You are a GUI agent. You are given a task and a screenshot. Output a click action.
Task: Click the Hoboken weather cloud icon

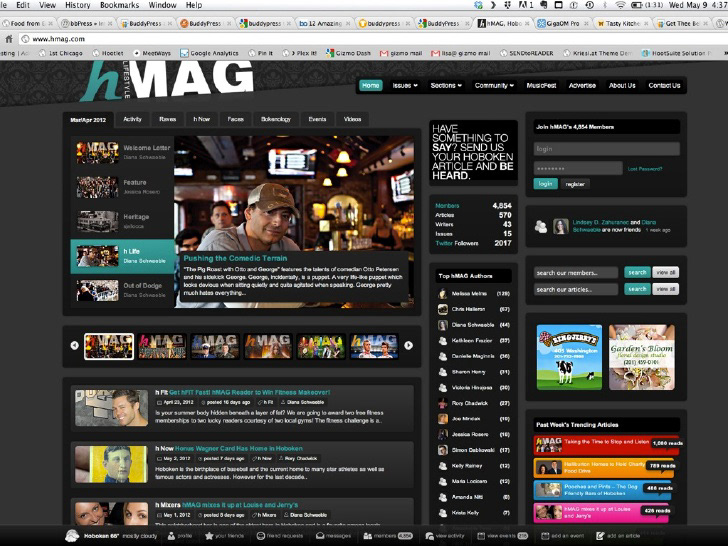click(x=72, y=535)
